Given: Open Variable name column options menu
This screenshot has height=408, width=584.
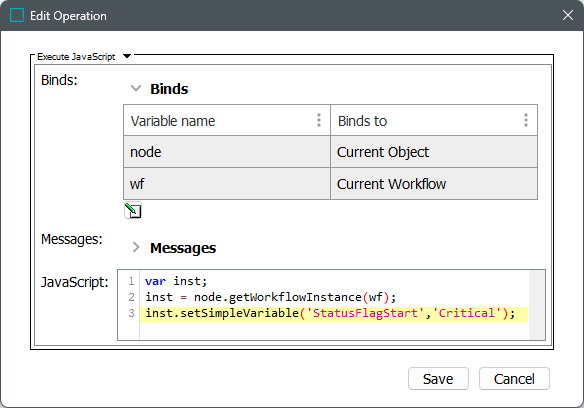Looking at the screenshot, I should (x=319, y=120).
